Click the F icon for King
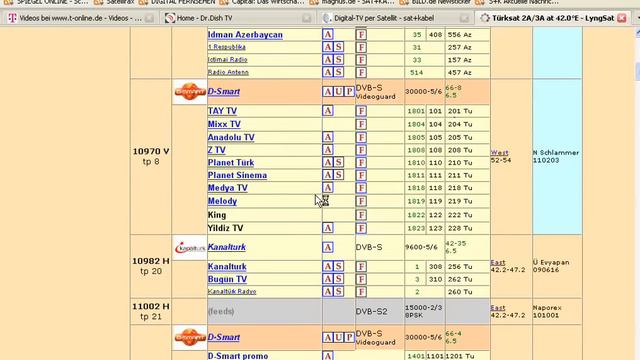The width and height of the screenshot is (640, 360). click(361, 215)
